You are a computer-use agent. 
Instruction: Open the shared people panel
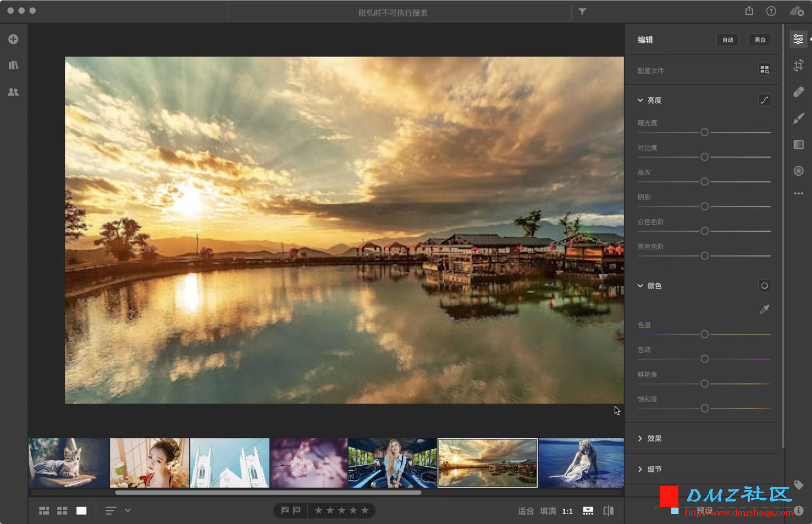[13, 92]
